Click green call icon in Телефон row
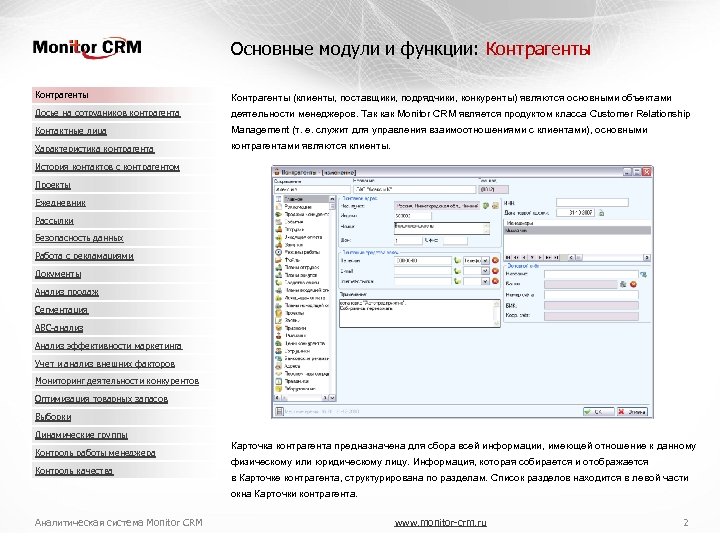This screenshot has height=540, width=720. (457, 260)
